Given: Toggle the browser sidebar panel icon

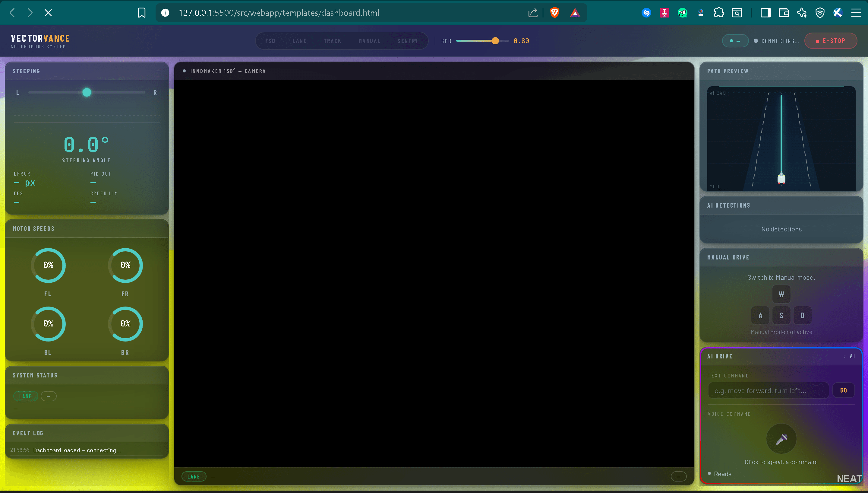Looking at the screenshot, I should 765,13.
